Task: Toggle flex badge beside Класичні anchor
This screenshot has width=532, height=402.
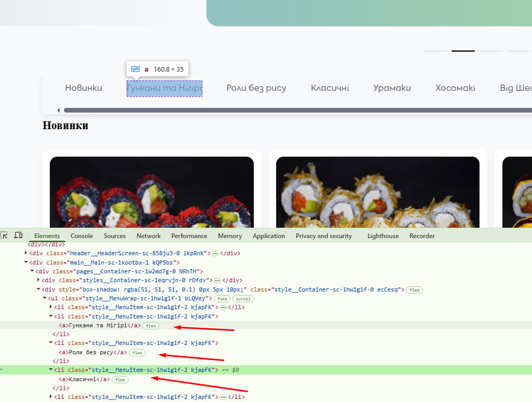Action: pyautogui.click(x=120, y=380)
